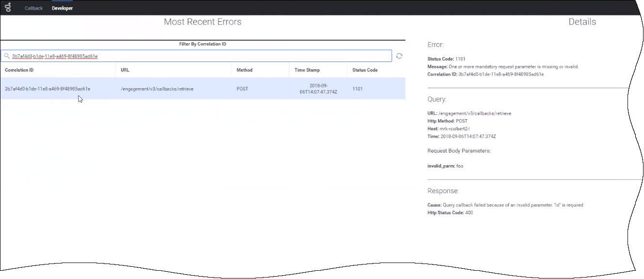Click the Genesys logo icon
Viewport: 644px width, 279px height.
point(8,8)
